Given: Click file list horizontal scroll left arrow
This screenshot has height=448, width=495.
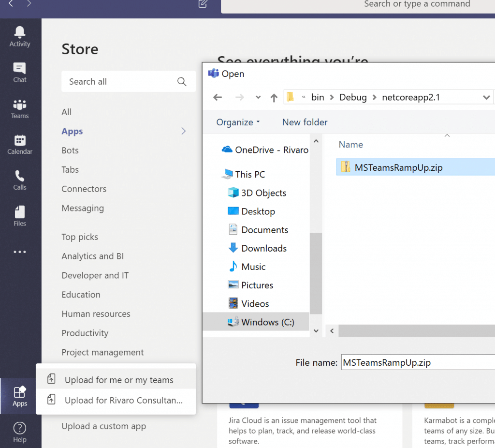Looking at the screenshot, I should pos(332,330).
